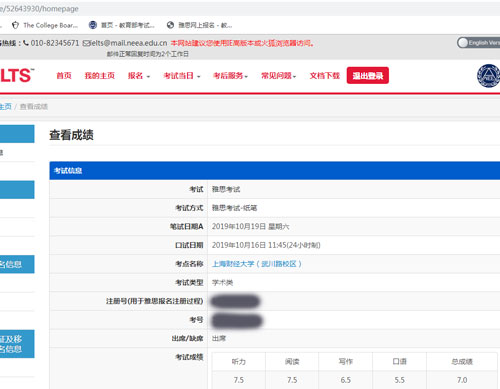The width and height of the screenshot is (500, 389).
Task: Click the 学术类 test type value
Action: (223, 283)
